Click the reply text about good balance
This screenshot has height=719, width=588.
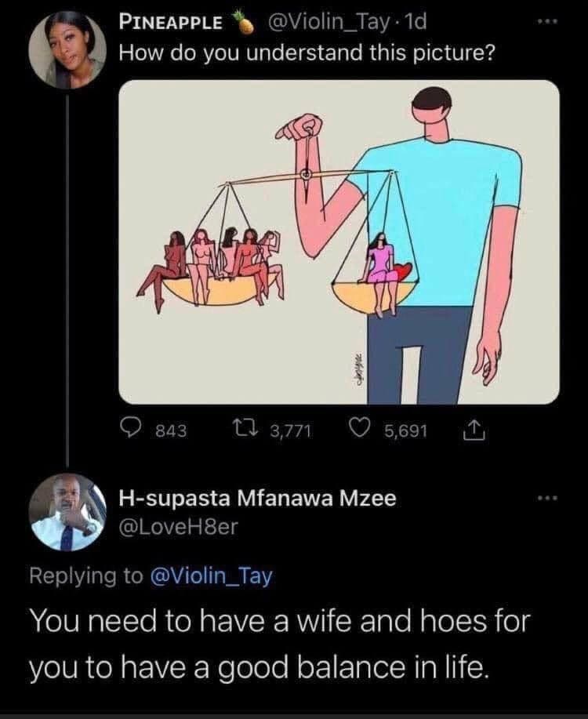tap(280, 644)
